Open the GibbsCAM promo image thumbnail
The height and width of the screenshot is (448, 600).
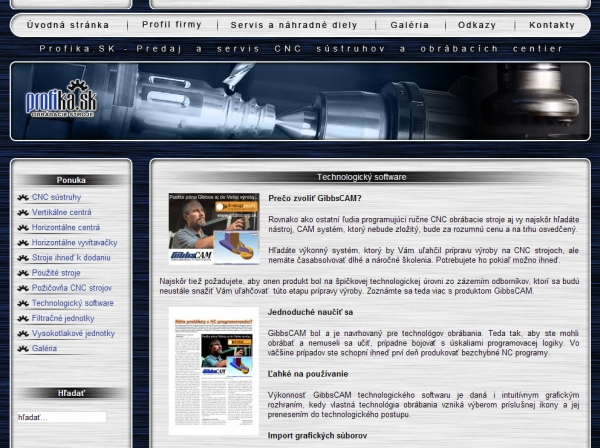point(214,229)
